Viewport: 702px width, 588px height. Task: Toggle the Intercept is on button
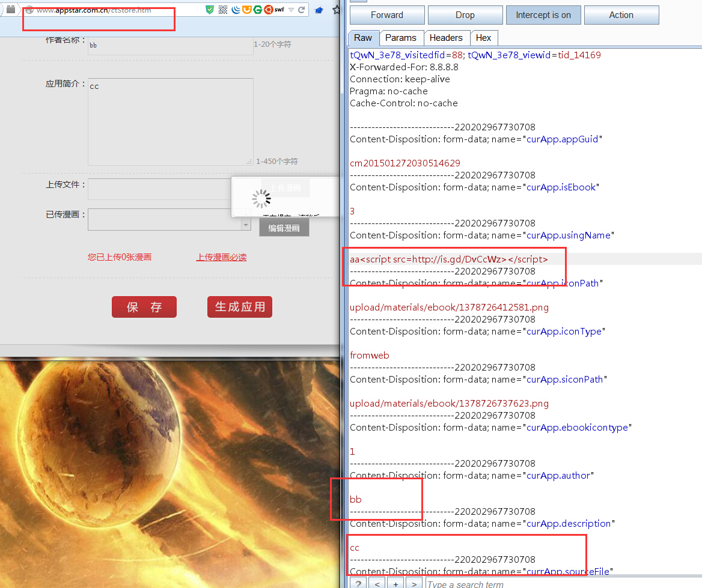(x=543, y=15)
